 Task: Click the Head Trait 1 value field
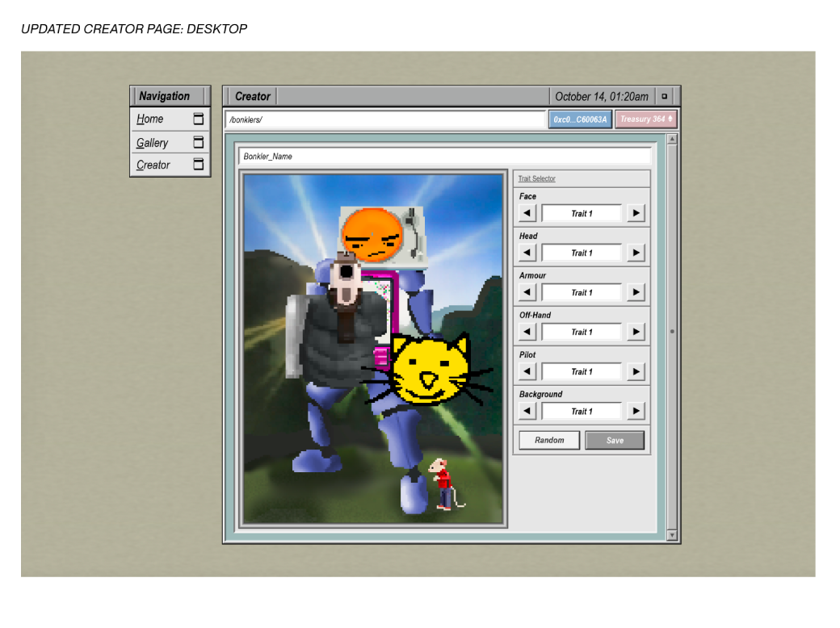[x=582, y=253]
